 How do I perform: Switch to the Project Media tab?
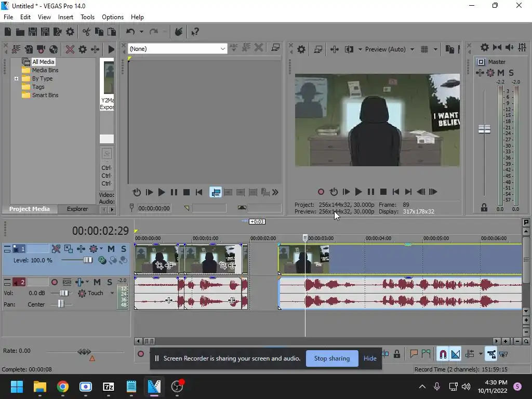[x=30, y=209]
